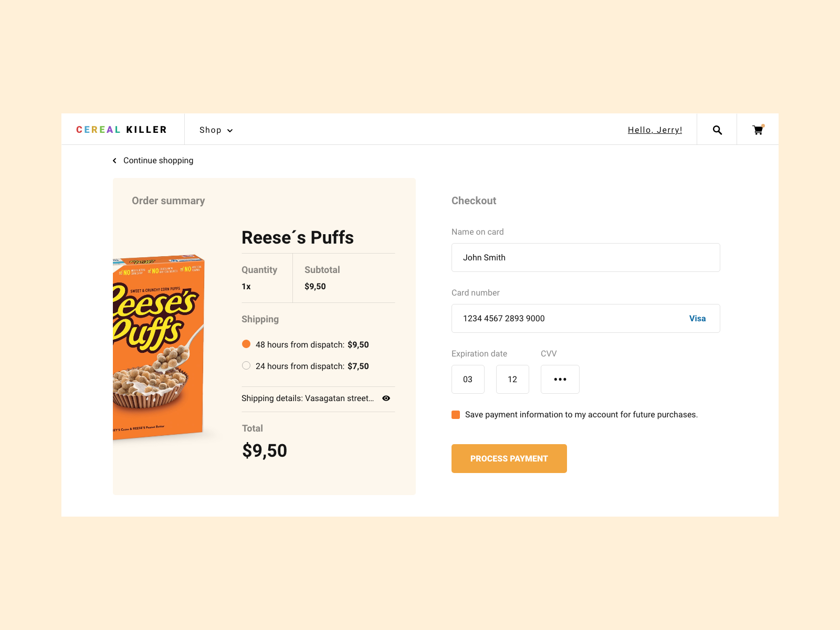Toggle the save payment information checkbox
Screen dimensions: 840x630
456,415
